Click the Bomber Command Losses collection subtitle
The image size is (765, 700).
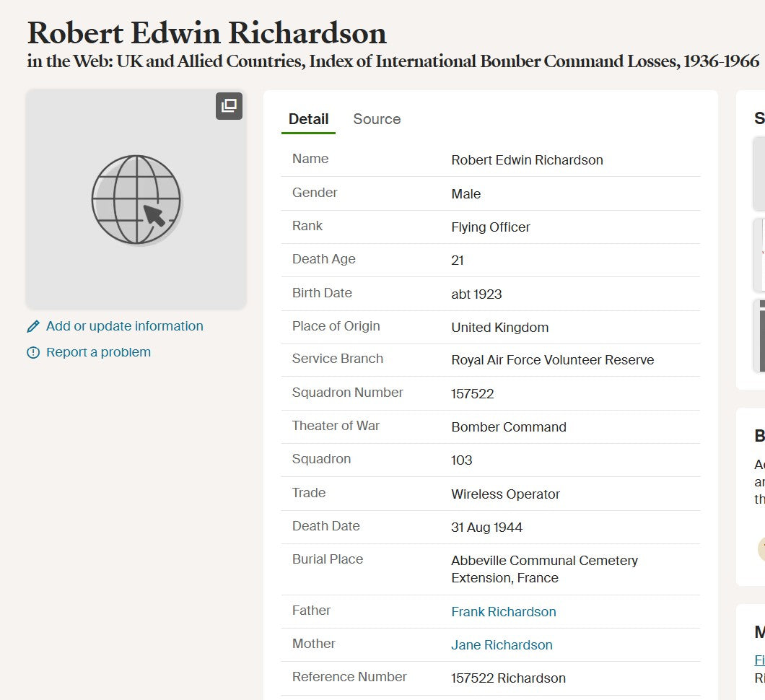point(393,61)
